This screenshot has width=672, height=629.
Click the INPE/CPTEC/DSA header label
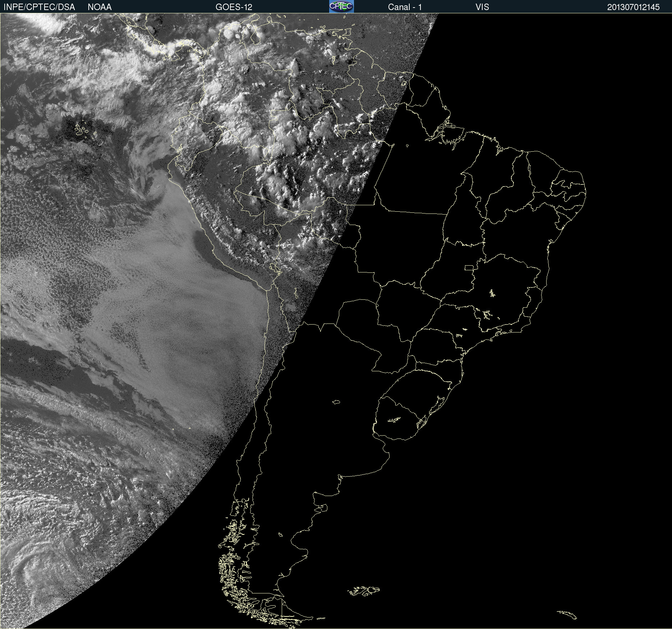(x=39, y=7)
